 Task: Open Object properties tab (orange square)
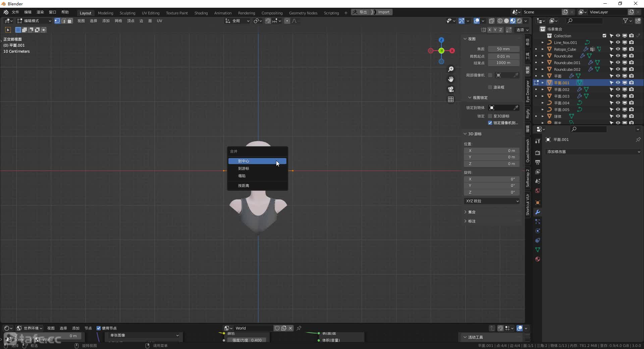pos(538,203)
